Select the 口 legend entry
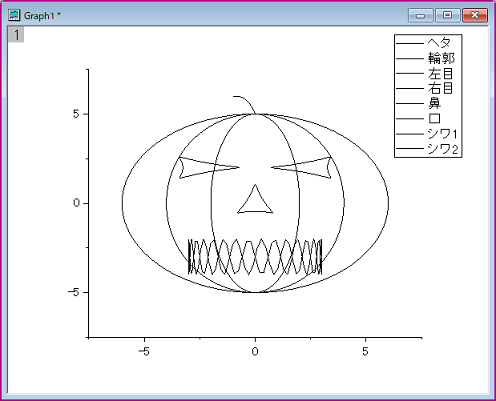Image resolution: width=496 pixels, height=401 pixels. 419,119
